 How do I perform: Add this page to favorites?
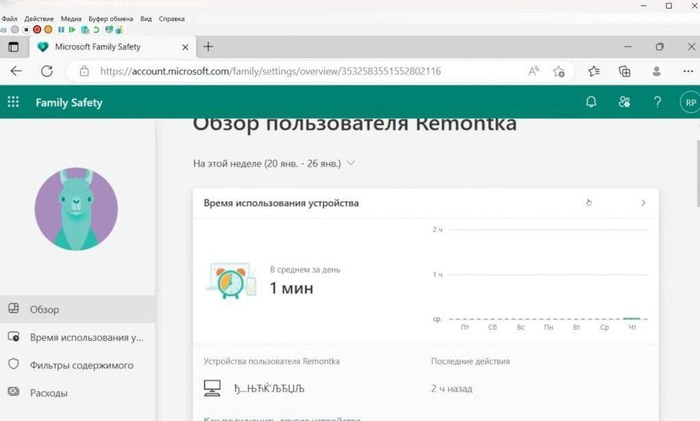point(559,71)
